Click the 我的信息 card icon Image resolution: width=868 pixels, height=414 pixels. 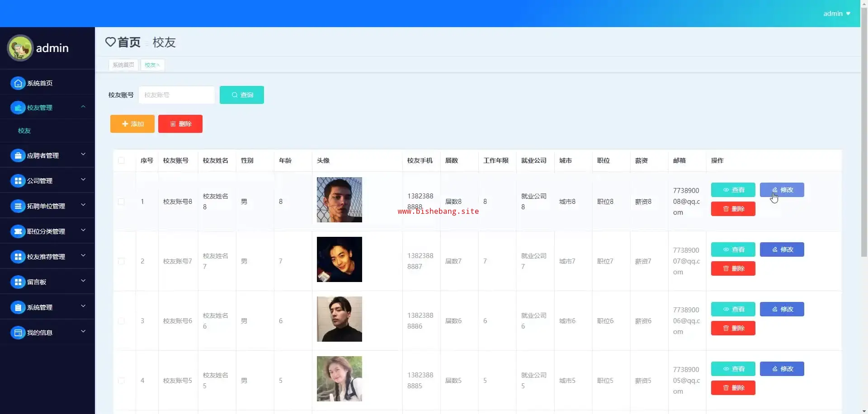pyautogui.click(x=18, y=333)
